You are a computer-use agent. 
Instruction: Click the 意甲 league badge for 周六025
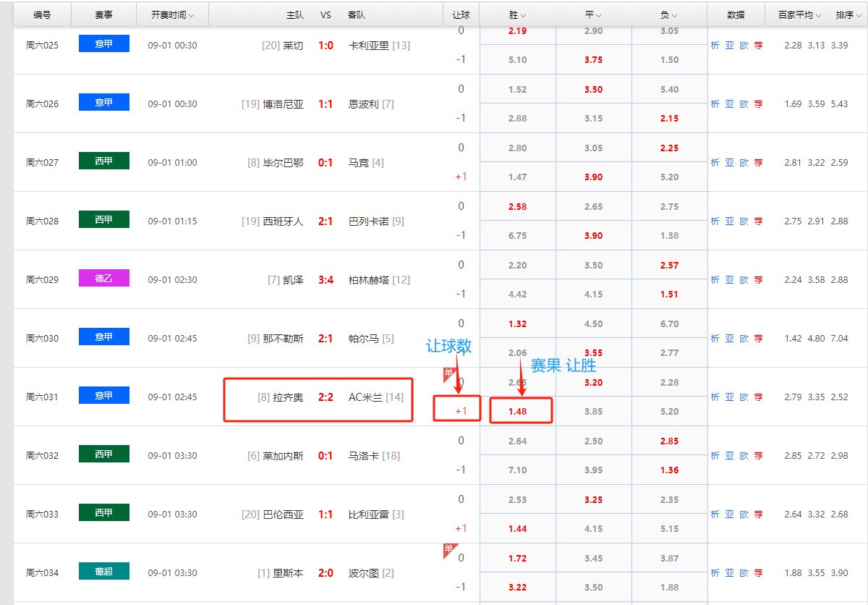103,43
